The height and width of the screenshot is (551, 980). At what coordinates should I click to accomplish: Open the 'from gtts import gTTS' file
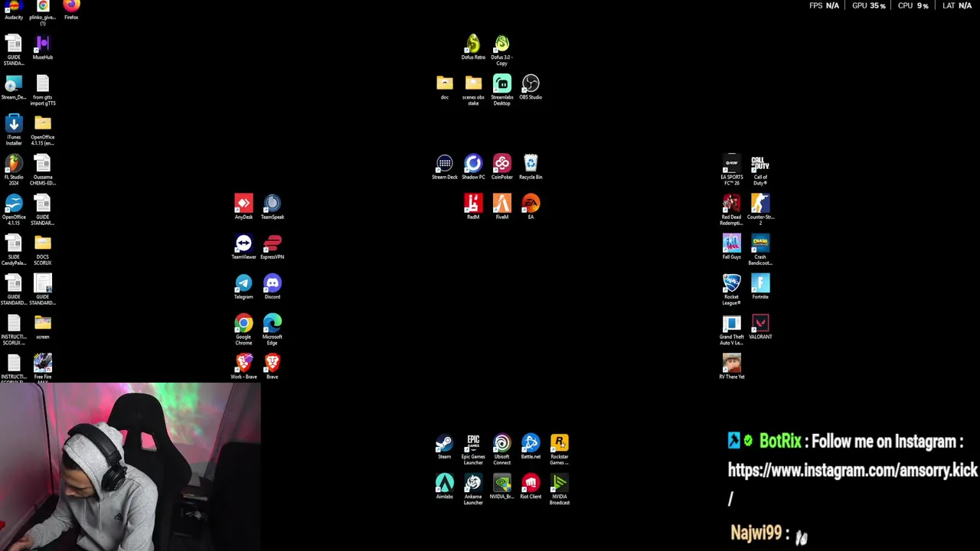click(x=43, y=90)
